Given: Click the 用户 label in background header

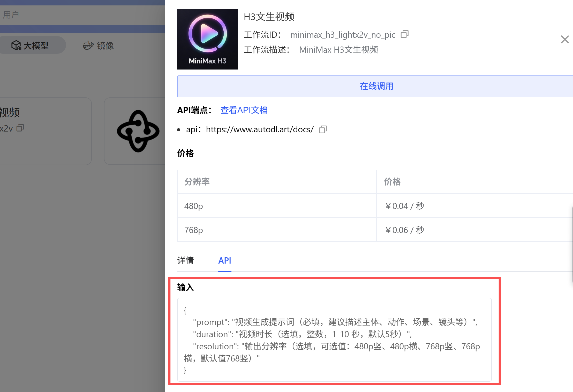Looking at the screenshot, I should [x=11, y=15].
